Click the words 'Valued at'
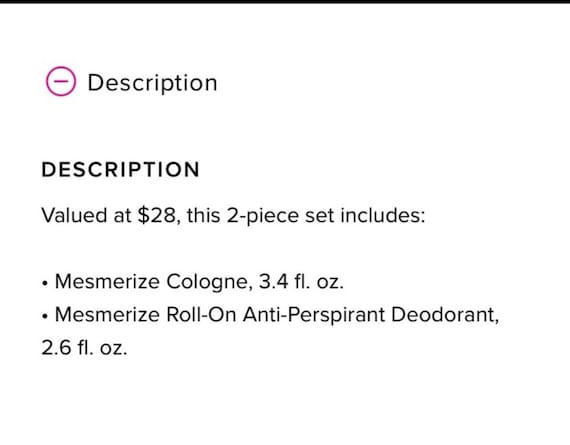Viewport: 570px width, 445px height. (x=86, y=215)
